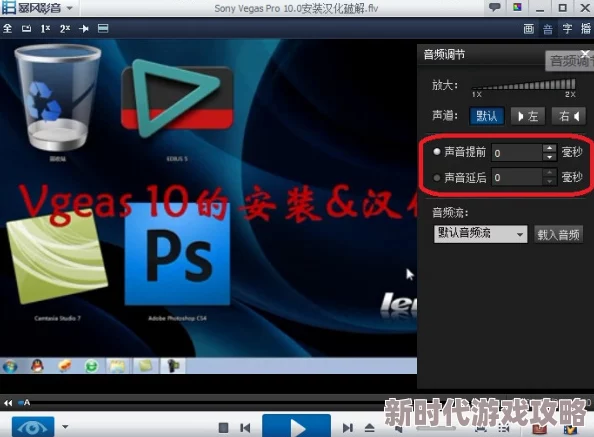Select the 声音延后 radio button
This screenshot has height=437, width=594.
437,177
